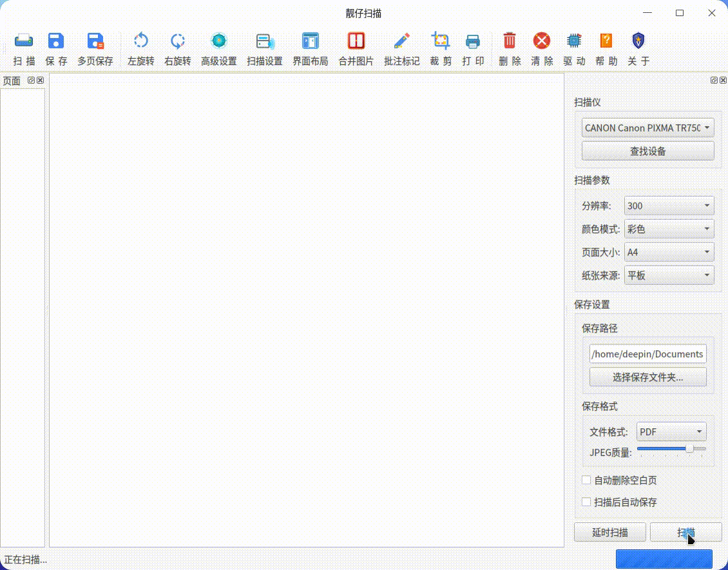
Task: Open 纸张来源 paper source dropdown
Action: point(669,275)
